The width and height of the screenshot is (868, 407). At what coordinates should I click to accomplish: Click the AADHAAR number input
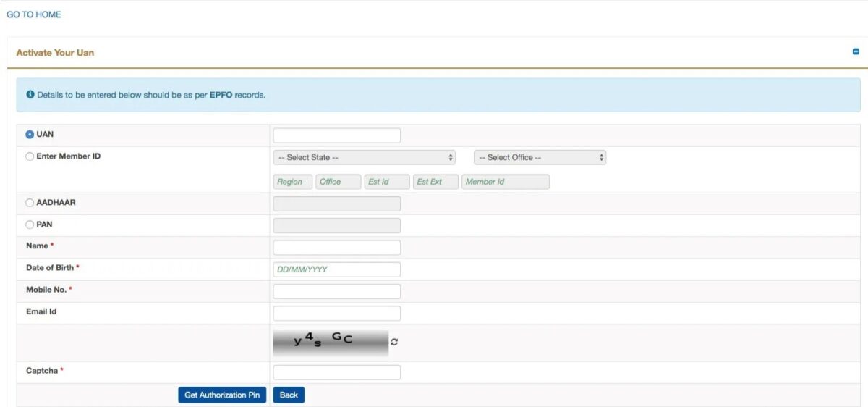point(336,204)
